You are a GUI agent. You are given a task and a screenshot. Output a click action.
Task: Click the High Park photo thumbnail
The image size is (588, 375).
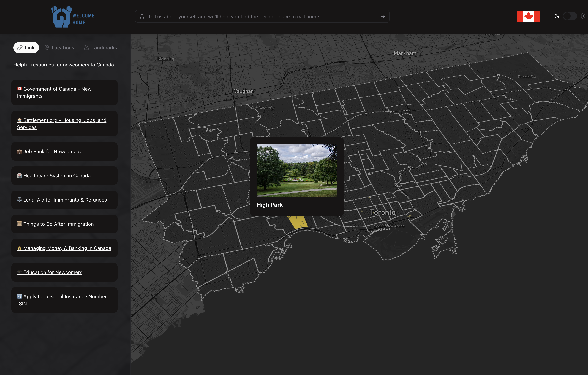(296, 170)
